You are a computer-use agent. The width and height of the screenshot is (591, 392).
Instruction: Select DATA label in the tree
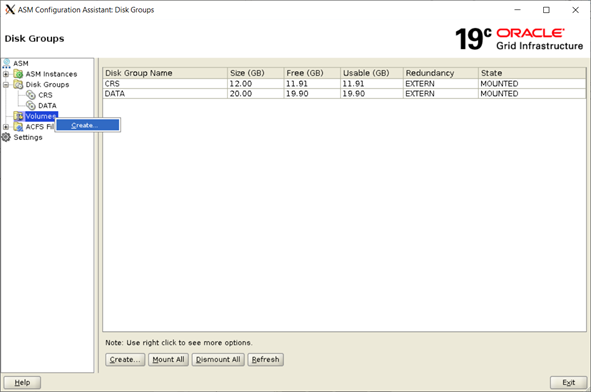pyautogui.click(x=47, y=106)
